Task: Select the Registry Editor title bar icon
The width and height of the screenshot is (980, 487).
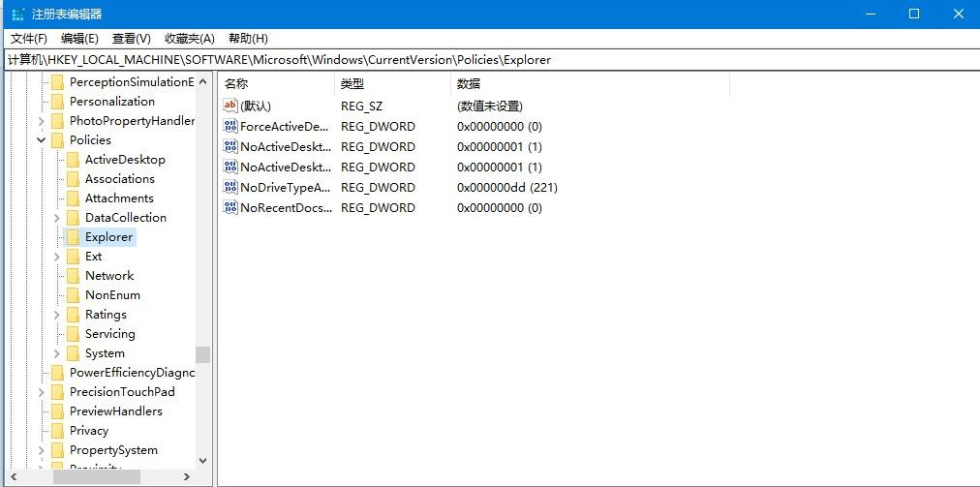Action: [x=17, y=15]
